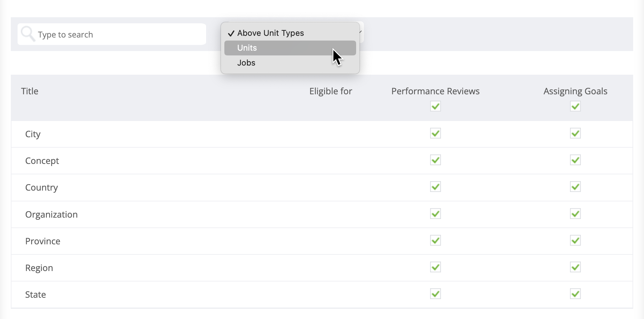Select the Organization row title
This screenshot has height=319, width=644.
click(x=51, y=215)
